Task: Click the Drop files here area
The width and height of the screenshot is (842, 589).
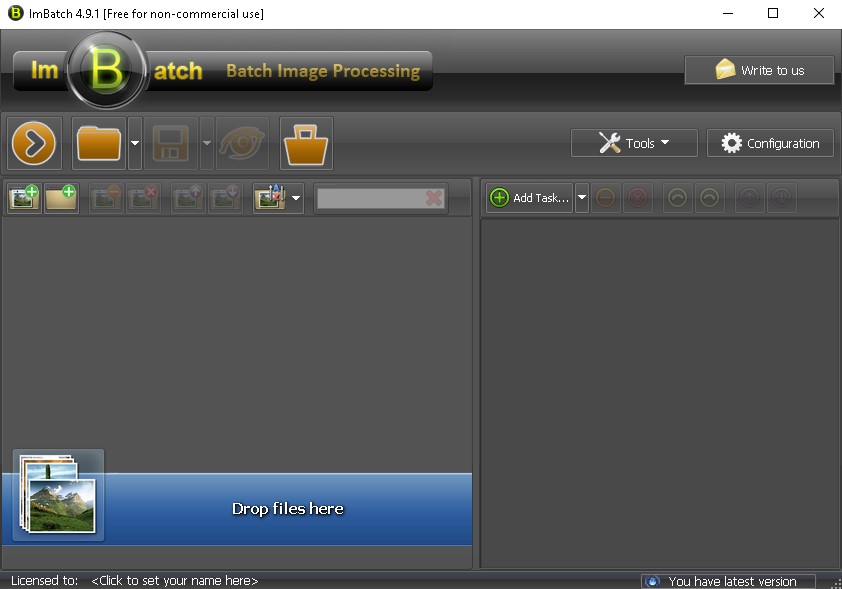Action: pos(288,508)
